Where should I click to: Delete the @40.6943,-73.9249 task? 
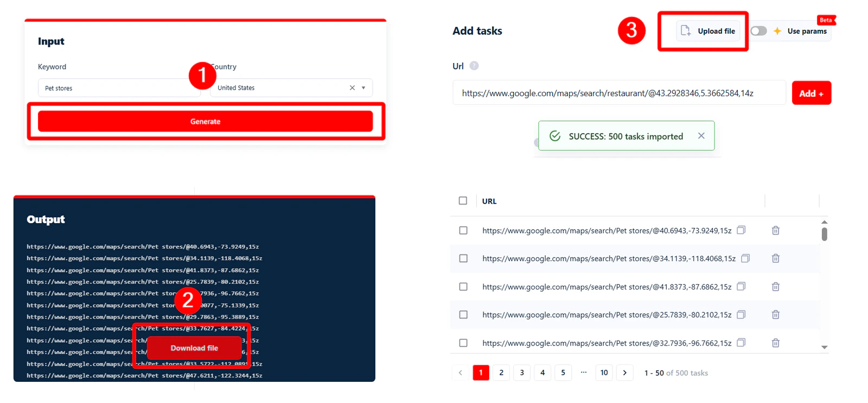[x=776, y=230]
